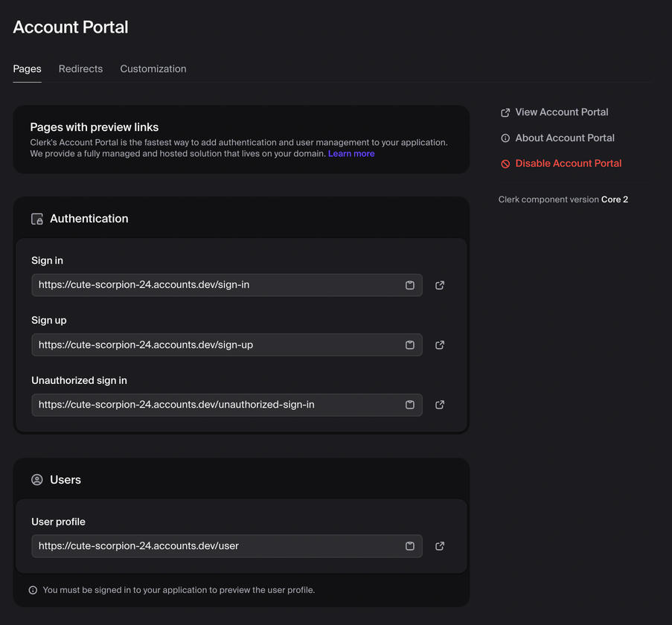Screen dimensions: 672x625
Task: Copy the Unauthorized sign in URL
Action: (x=410, y=405)
